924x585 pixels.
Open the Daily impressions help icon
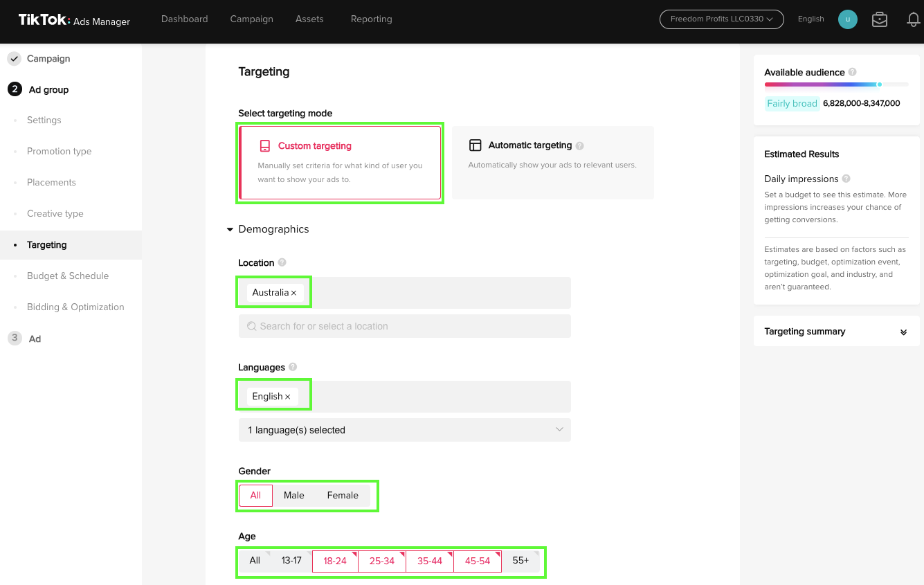click(x=846, y=179)
